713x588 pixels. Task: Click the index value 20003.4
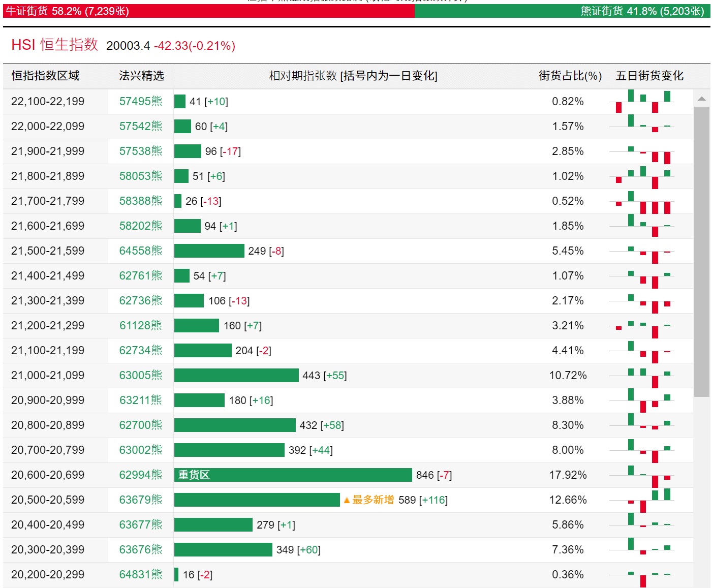click(x=128, y=46)
